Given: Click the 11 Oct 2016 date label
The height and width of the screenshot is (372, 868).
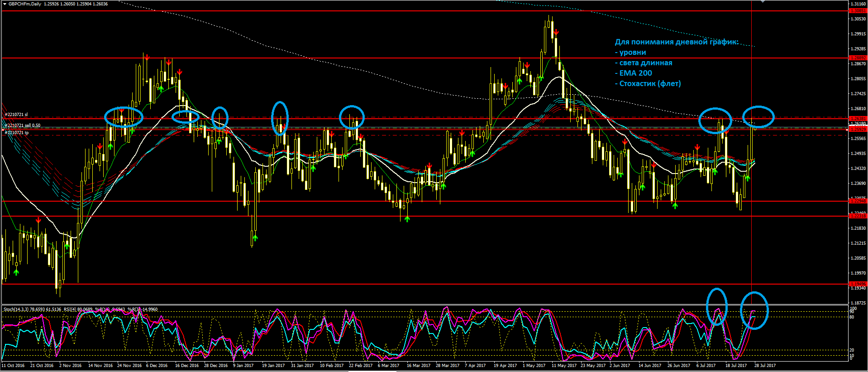Looking at the screenshot, I should click(14, 365).
